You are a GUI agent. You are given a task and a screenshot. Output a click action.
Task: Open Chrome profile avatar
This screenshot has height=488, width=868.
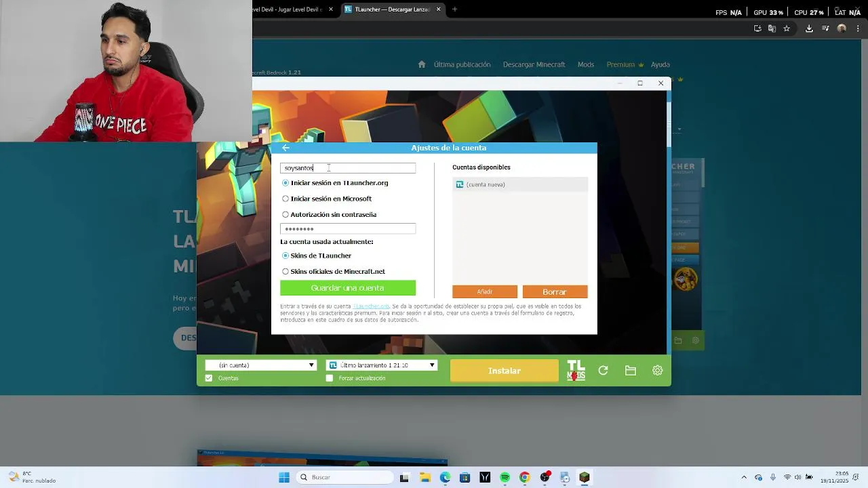842,28
